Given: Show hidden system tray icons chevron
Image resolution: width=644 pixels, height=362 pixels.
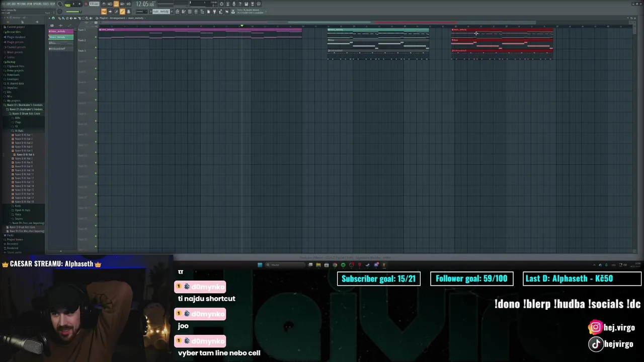Looking at the screenshot, I should coord(594,265).
